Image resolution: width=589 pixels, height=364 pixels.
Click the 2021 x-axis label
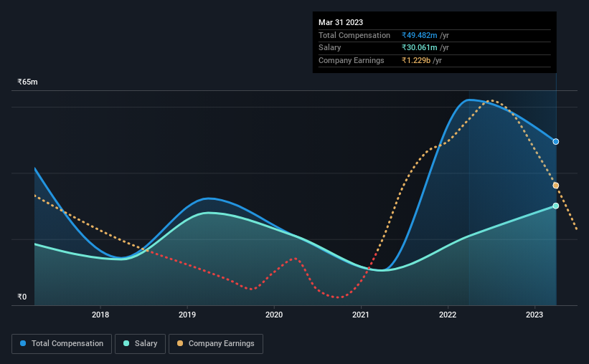coord(361,315)
